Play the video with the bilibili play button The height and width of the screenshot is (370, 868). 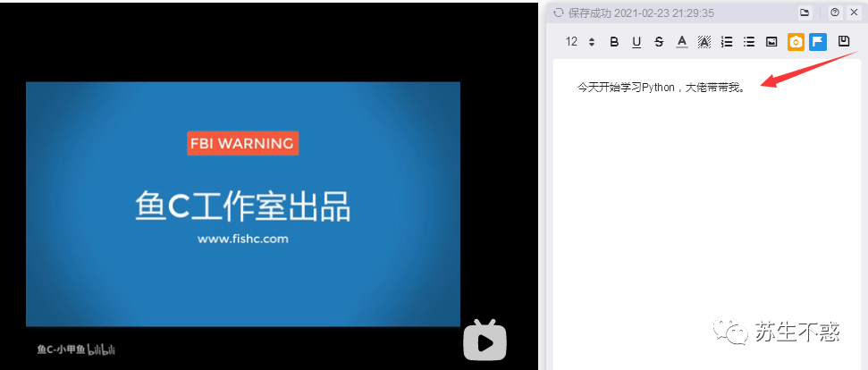click(485, 341)
